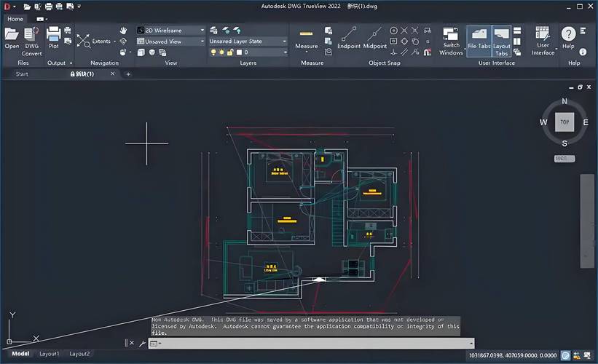598x364 pixels.
Task: Open the Unsaved Layer State dropdown
Action: (x=248, y=41)
